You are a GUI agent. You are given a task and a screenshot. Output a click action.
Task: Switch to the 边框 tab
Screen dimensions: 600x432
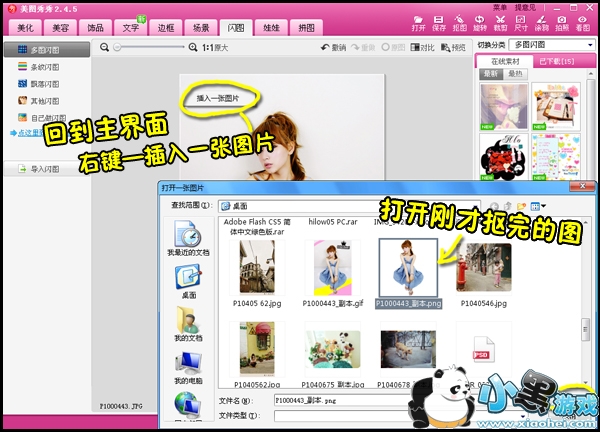(166, 27)
